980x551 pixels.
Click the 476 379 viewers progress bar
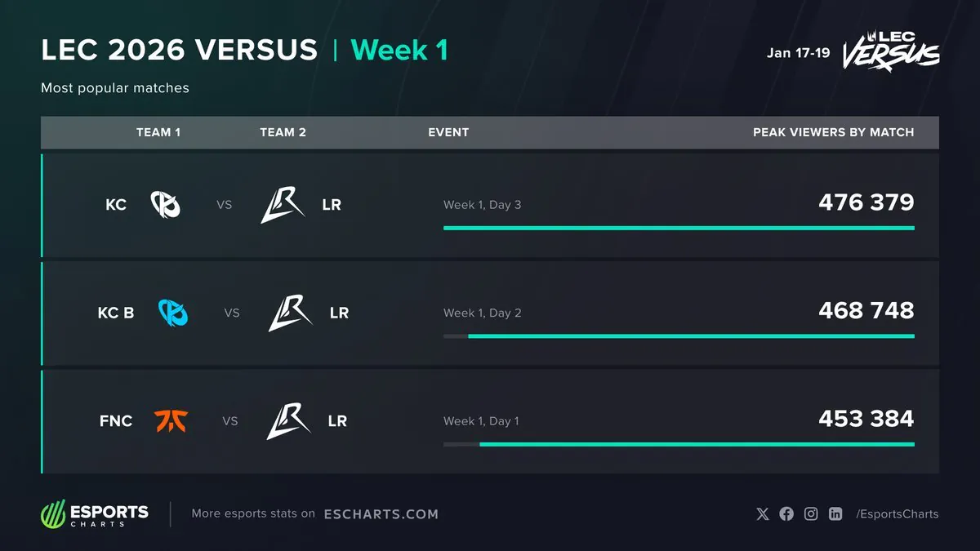point(679,228)
